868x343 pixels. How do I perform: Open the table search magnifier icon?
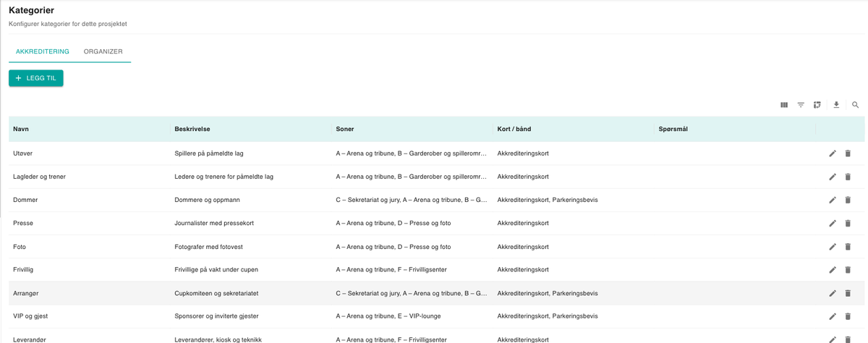[x=856, y=105]
